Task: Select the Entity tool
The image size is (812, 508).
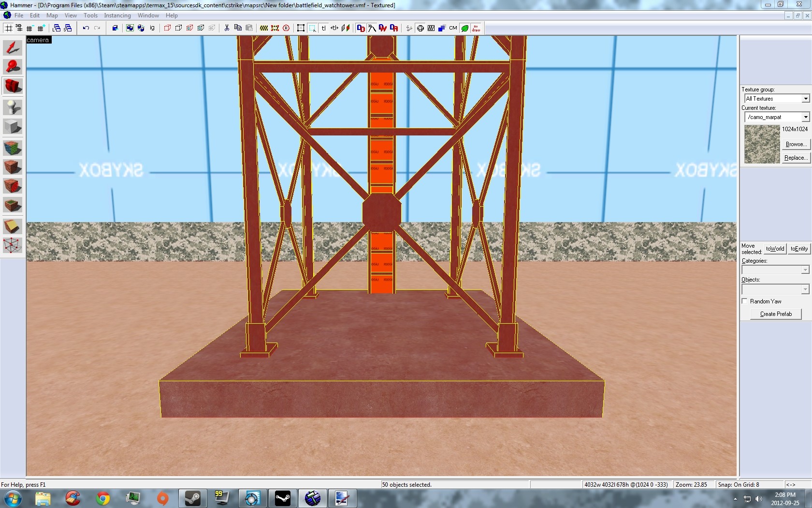Action: pyautogui.click(x=13, y=106)
